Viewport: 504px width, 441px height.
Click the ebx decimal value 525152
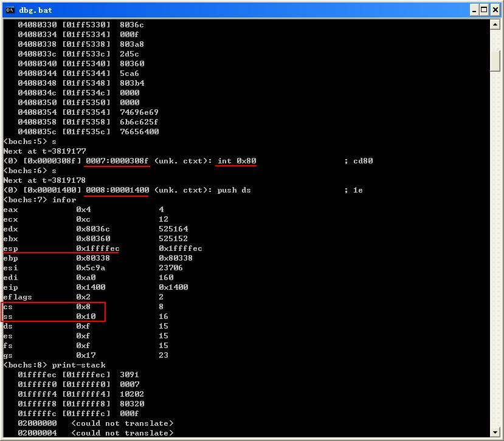point(173,239)
